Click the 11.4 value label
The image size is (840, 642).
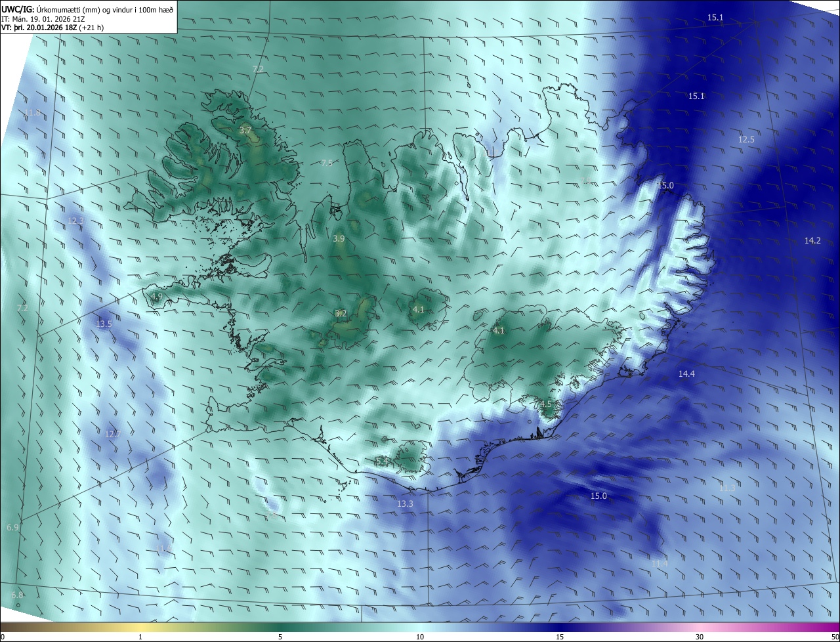tap(660, 563)
